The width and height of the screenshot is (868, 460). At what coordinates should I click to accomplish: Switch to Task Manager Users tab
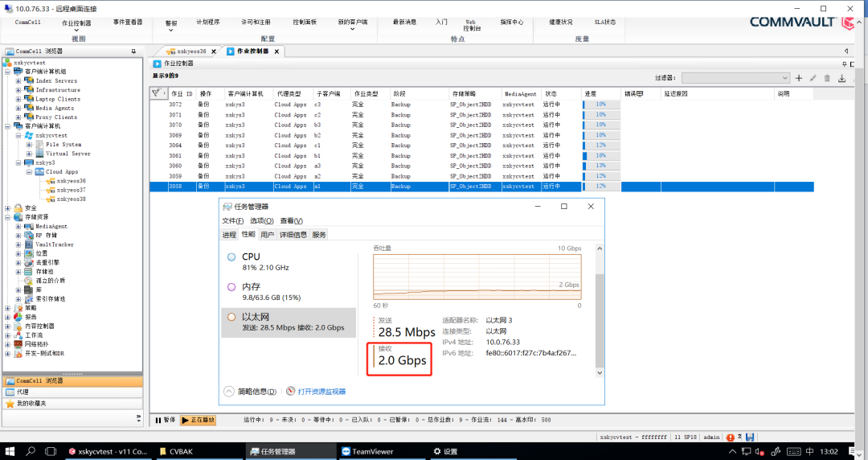click(267, 235)
